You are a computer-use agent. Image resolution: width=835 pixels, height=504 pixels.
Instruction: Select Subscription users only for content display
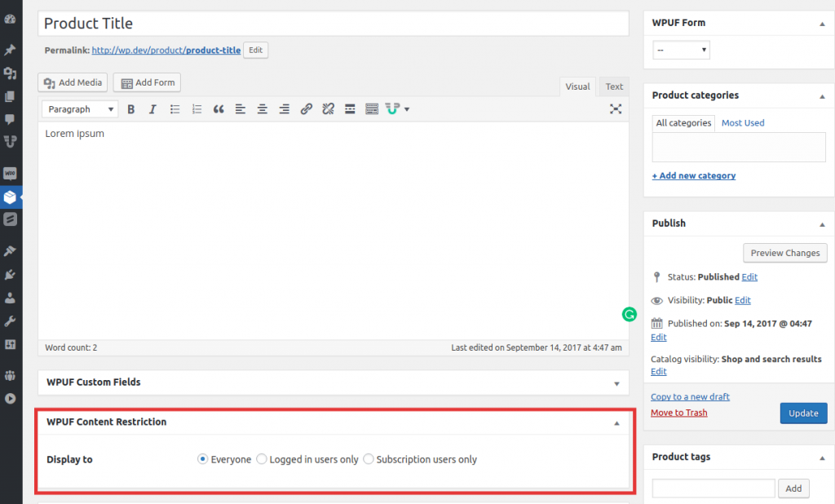point(368,459)
